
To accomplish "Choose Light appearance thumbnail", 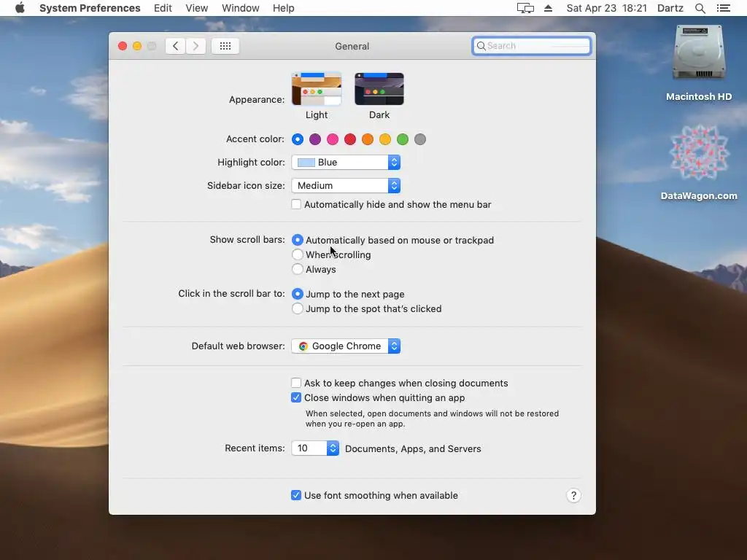I will point(317,89).
